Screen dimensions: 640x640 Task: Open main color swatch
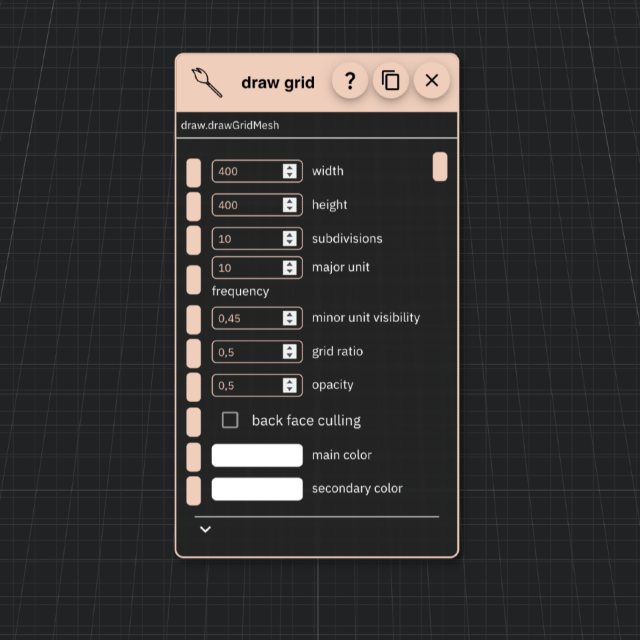point(257,455)
